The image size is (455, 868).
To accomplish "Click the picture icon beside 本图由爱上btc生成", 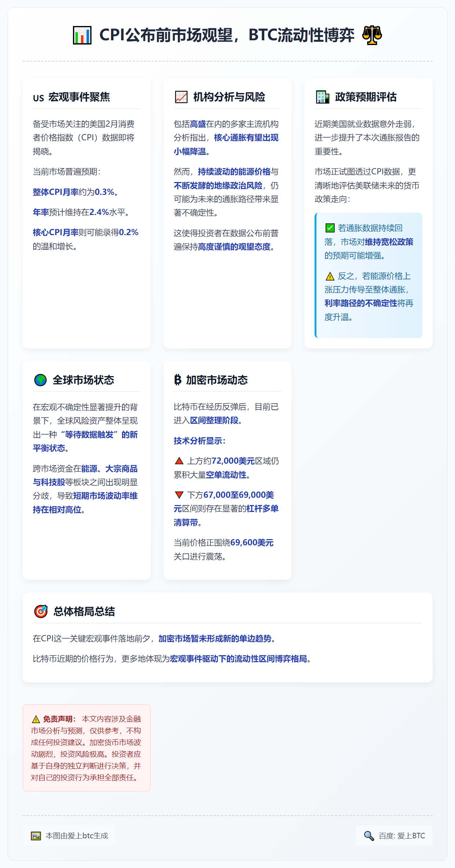I will (x=36, y=836).
